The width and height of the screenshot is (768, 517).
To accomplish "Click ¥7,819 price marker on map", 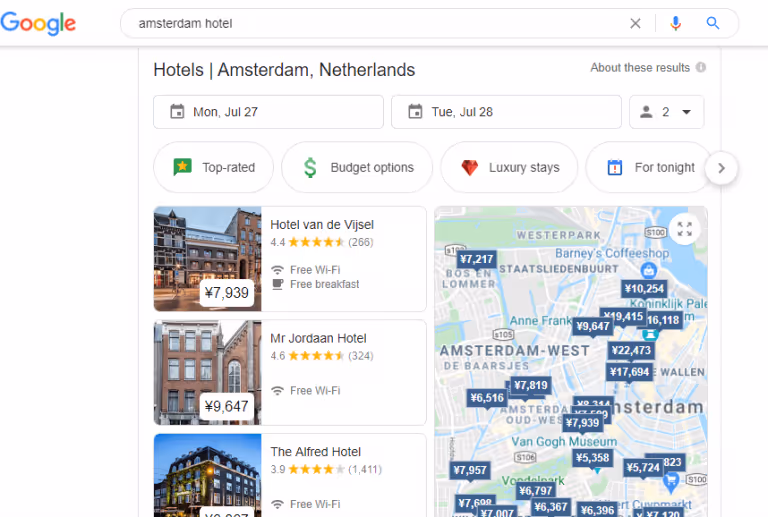I will (531, 386).
